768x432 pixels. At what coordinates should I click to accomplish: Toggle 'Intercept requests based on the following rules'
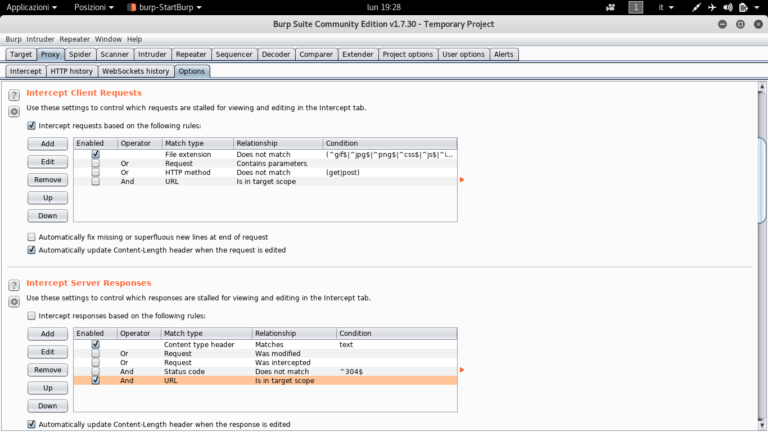coord(31,126)
